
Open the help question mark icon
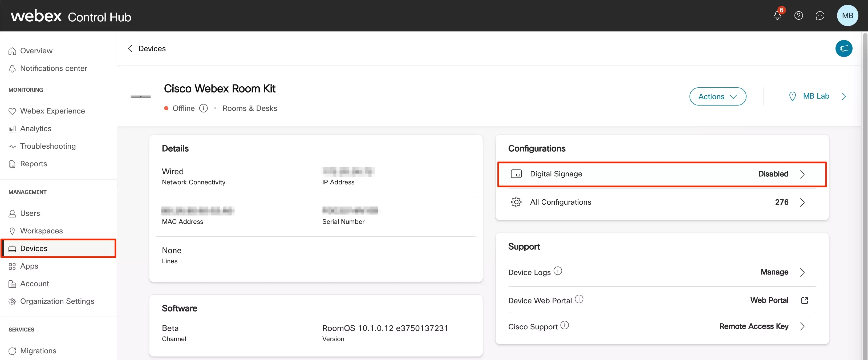pos(798,15)
